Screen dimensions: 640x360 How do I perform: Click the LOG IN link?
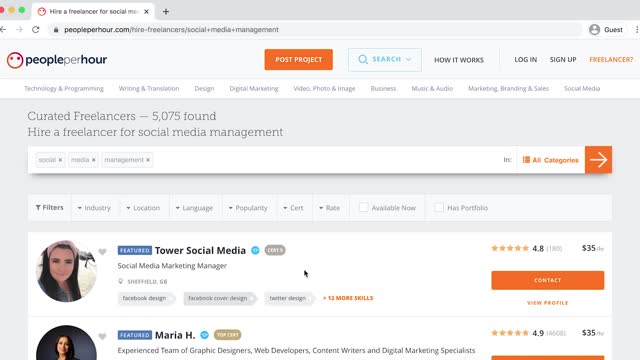(x=526, y=60)
